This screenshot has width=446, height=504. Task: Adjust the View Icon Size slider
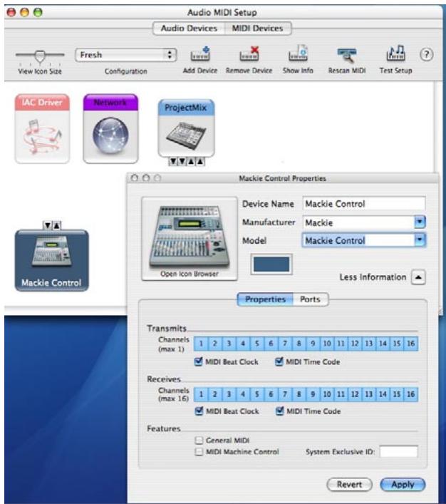point(40,56)
